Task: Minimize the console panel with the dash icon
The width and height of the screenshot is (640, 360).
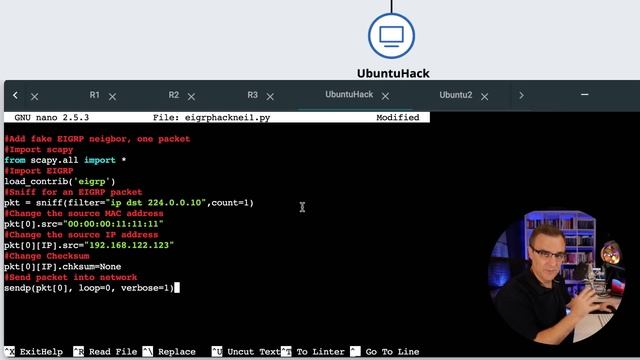Action: click(584, 94)
